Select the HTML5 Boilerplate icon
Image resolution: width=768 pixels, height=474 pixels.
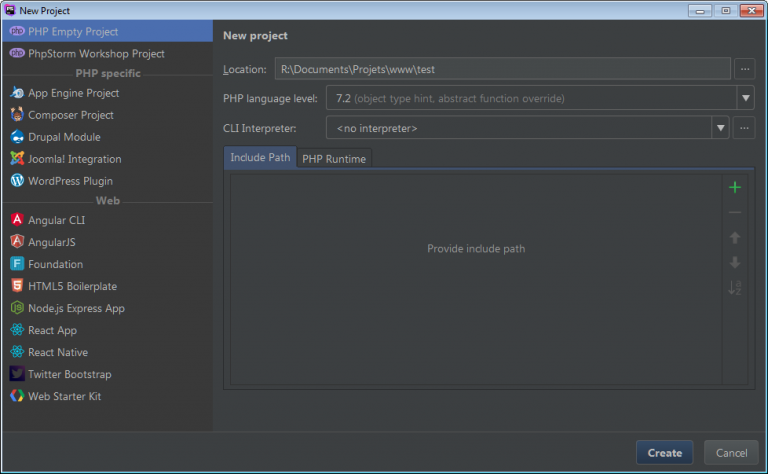click(17, 286)
